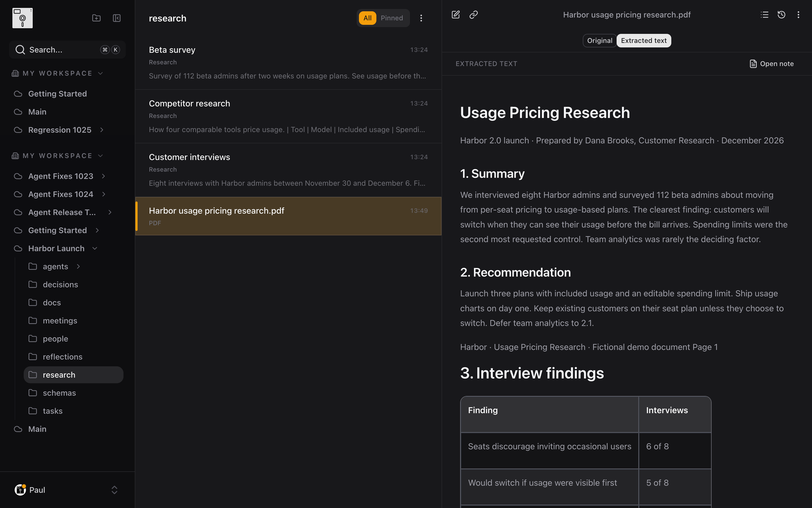Collapse Harbor Launch chevron
This screenshot has height=508, width=812.
[95, 248]
